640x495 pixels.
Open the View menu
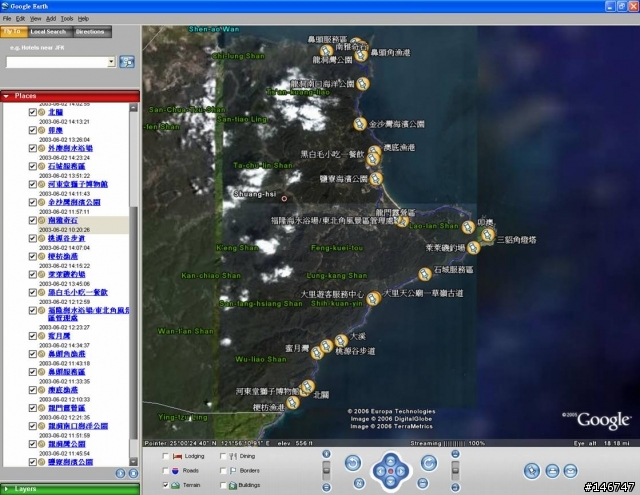tap(36, 19)
